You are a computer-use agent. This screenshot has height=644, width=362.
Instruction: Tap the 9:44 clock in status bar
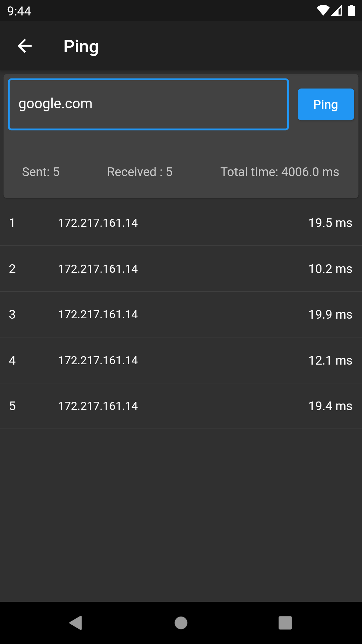pyautogui.click(x=19, y=11)
